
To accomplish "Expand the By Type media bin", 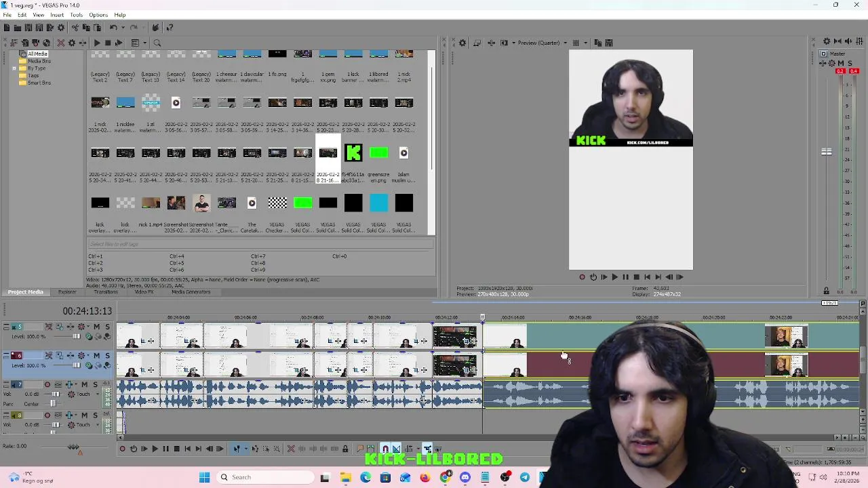I will tap(14, 68).
